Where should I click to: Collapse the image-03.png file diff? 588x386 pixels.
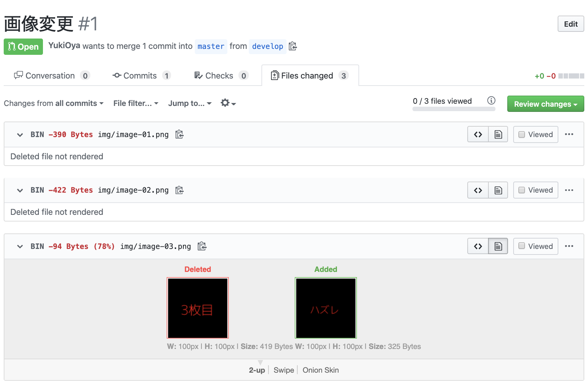click(20, 247)
